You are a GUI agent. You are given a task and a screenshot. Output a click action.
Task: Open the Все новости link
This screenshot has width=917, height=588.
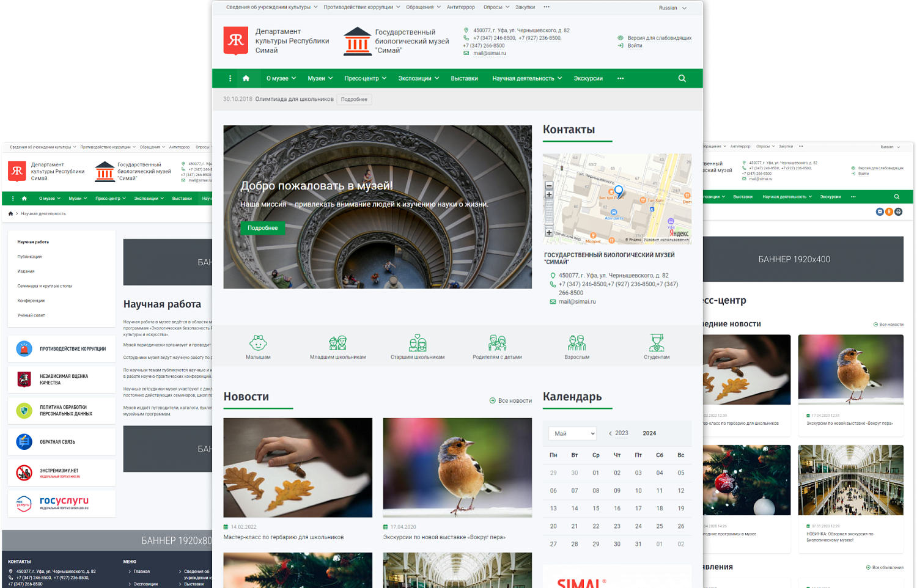pyautogui.click(x=511, y=401)
